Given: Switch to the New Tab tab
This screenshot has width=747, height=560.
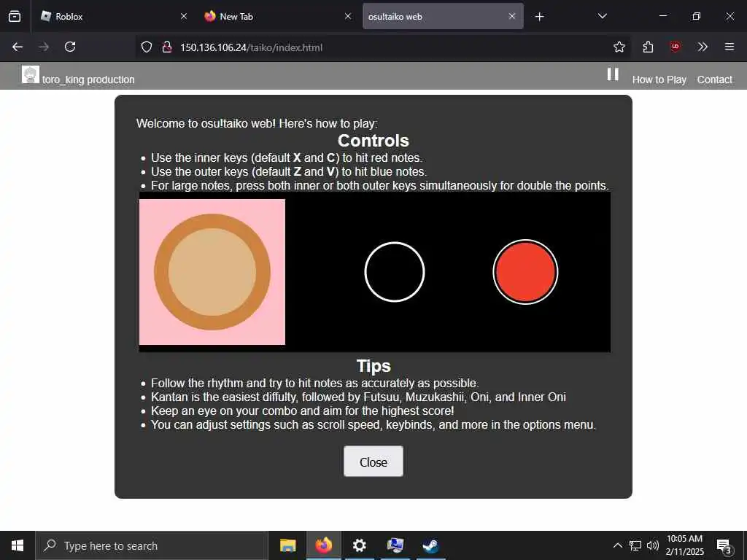Looking at the screenshot, I should (x=277, y=16).
